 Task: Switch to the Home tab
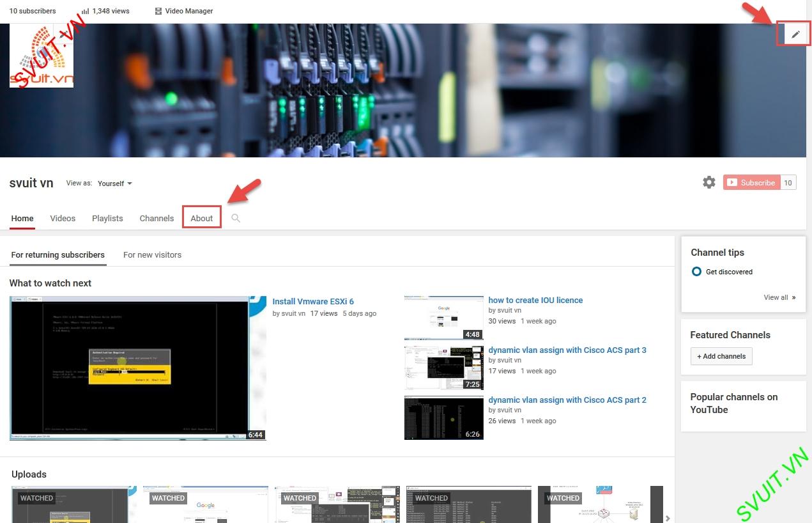click(x=22, y=218)
